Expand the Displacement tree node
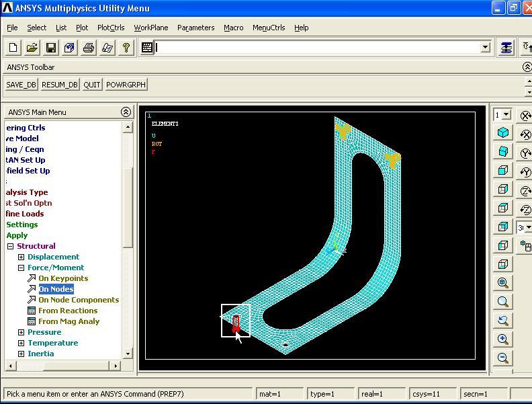 [x=21, y=257]
